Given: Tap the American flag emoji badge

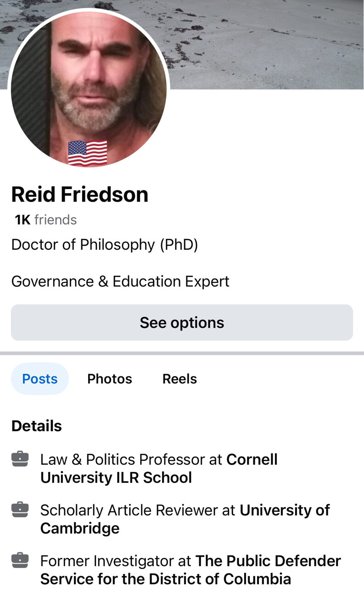Looking at the screenshot, I should point(88,153).
